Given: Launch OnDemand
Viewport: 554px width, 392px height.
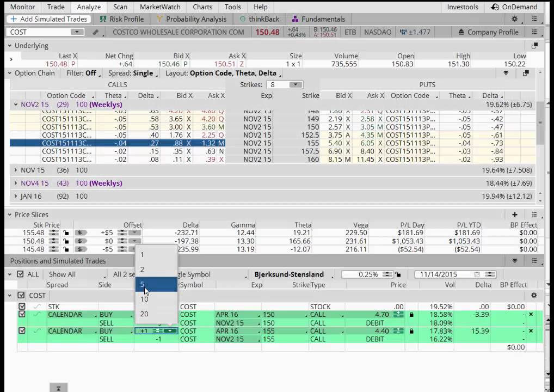Looking at the screenshot, I should [x=514, y=7].
